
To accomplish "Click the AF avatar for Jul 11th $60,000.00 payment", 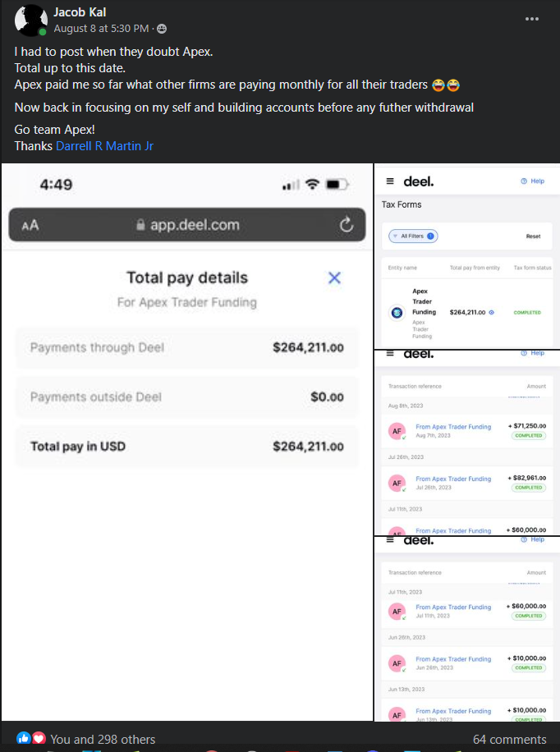I will (397, 612).
